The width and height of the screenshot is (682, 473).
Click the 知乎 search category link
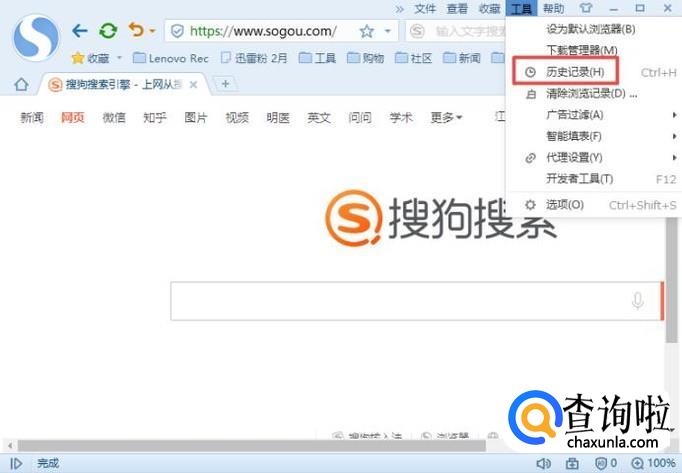(155, 118)
